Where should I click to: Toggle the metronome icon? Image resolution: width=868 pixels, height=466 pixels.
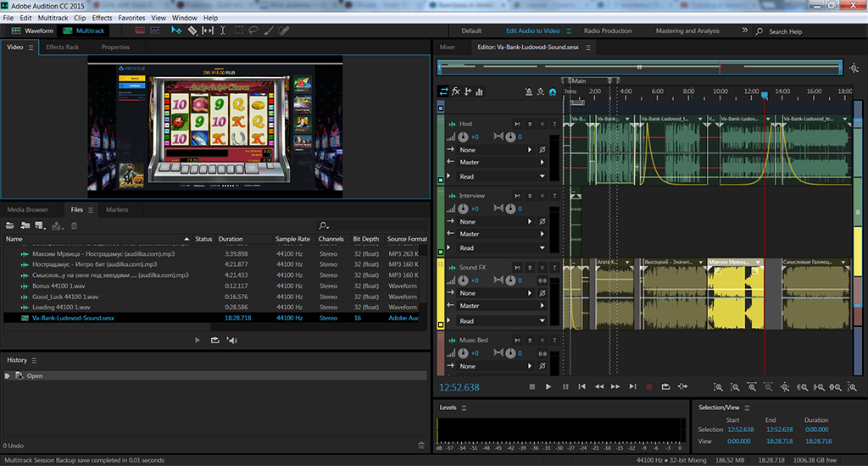click(529, 92)
